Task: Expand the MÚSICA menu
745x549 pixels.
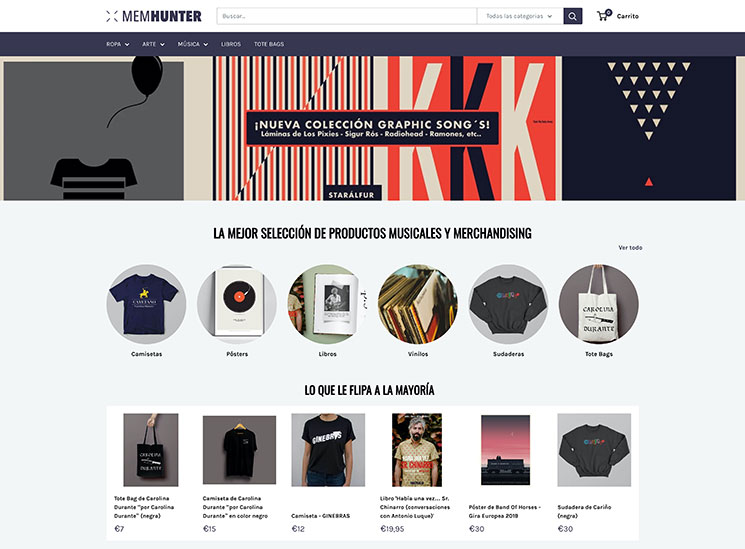Action: click(193, 44)
